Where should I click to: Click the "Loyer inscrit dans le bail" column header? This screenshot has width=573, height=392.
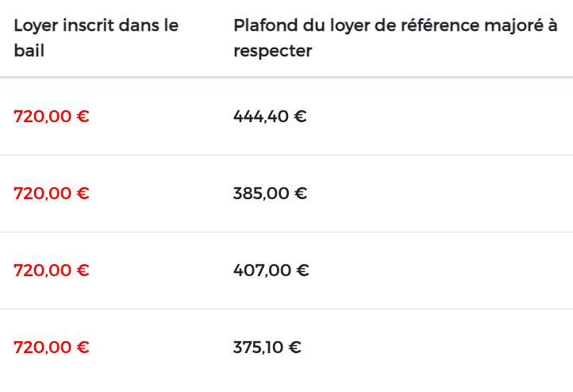point(96,38)
